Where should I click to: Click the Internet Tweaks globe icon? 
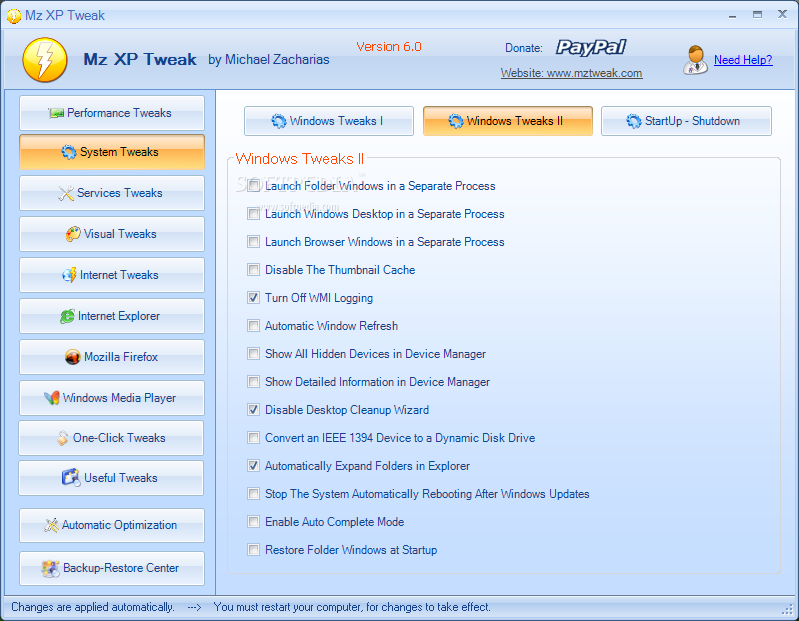point(69,275)
